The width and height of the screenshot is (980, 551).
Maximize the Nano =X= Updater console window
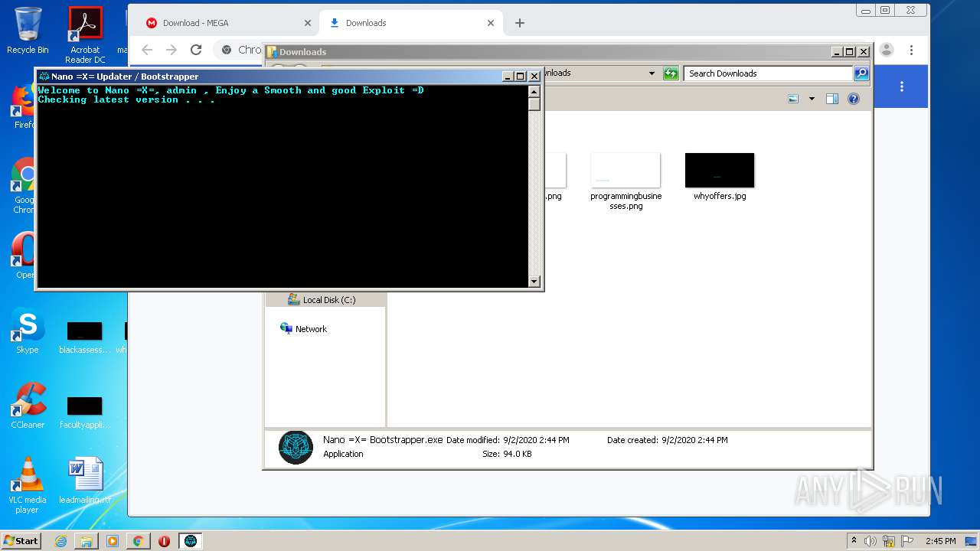[x=521, y=77]
